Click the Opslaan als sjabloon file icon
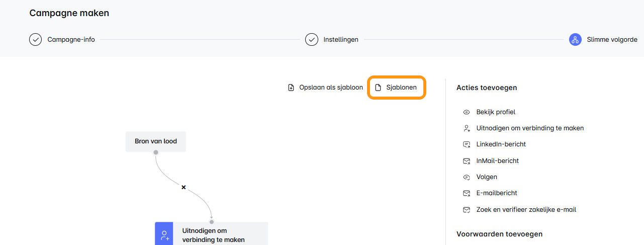The image size is (644, 245). (291, 88)
